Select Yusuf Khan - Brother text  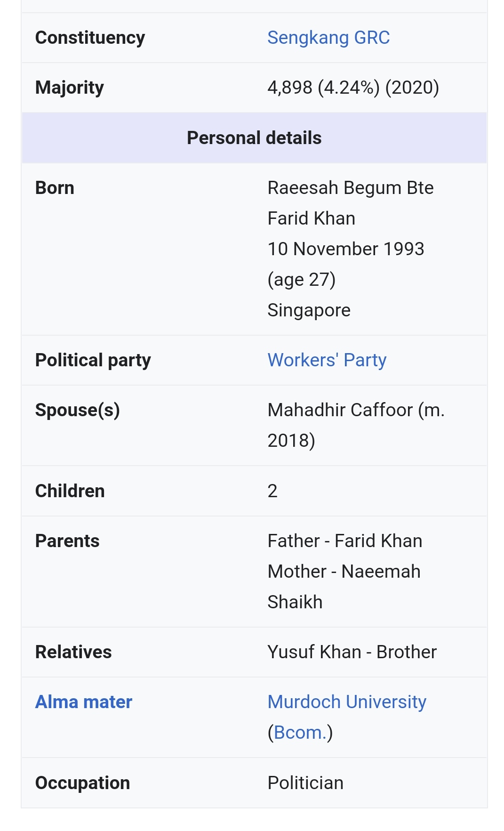click(352, 652)
